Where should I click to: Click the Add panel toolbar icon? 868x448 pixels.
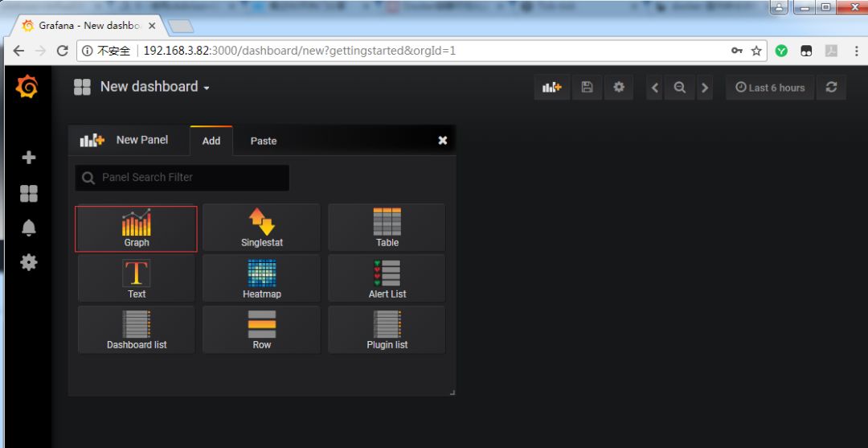[551, 88]
